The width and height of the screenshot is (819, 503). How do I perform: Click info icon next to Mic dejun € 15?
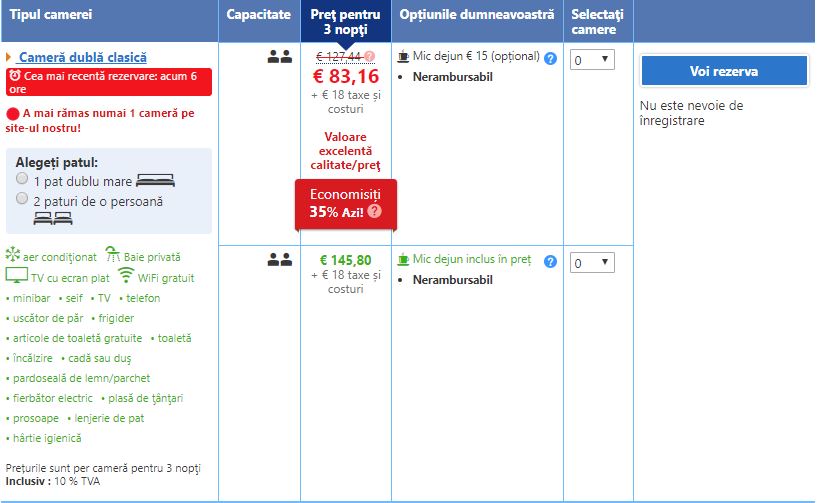pos(550,58)
